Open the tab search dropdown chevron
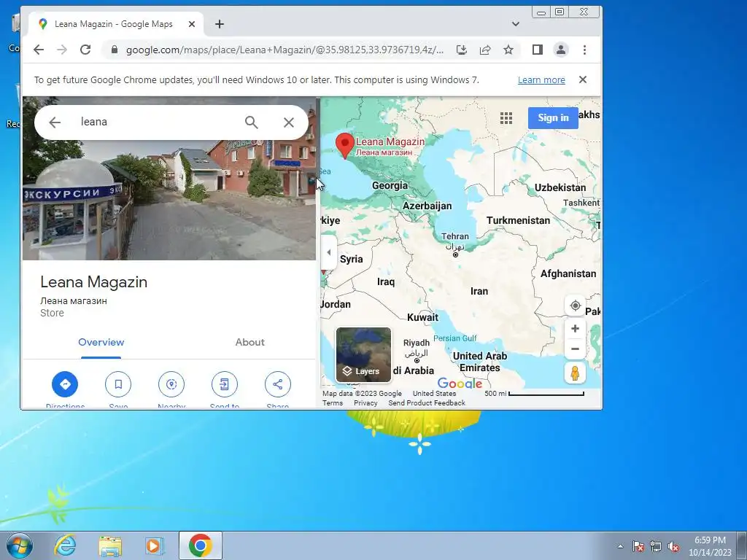This screenshot has height=560, width=747. 516,24
